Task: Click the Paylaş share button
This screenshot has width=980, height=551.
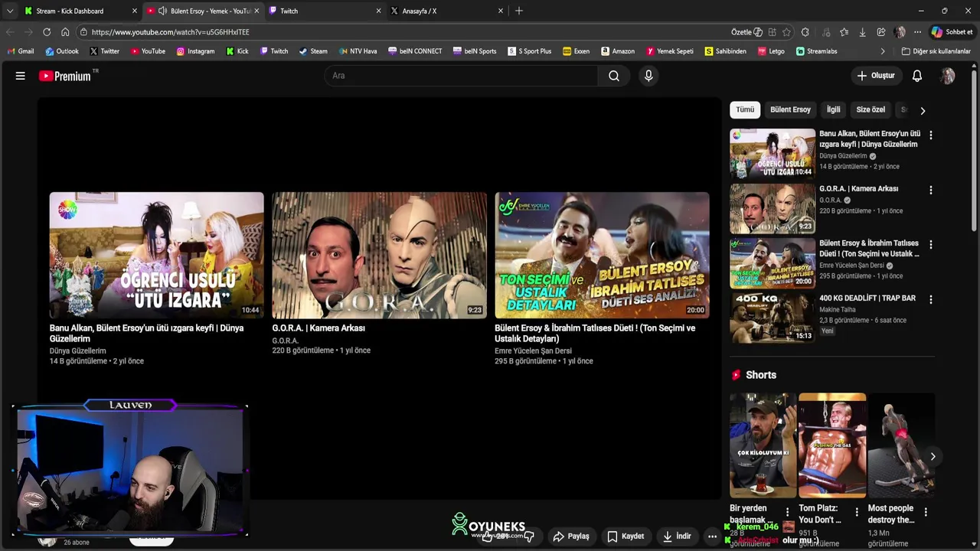Action: tap(571, 536)
